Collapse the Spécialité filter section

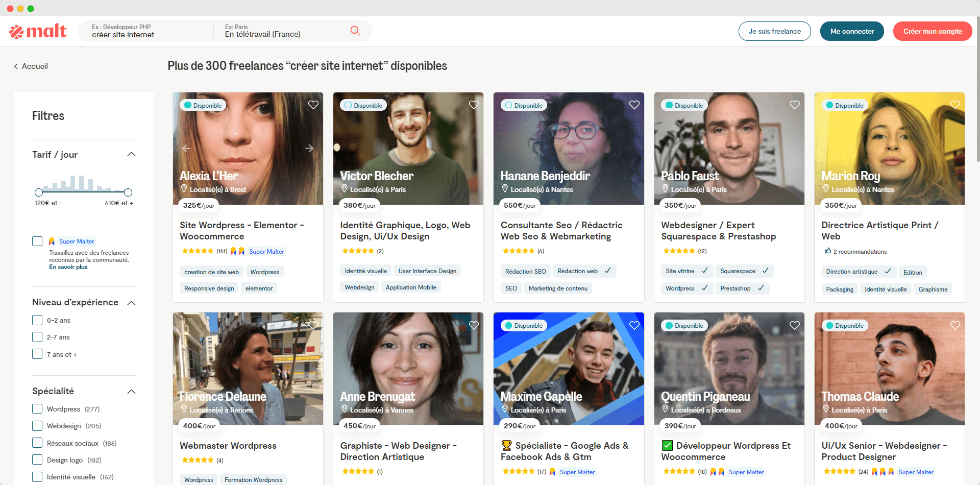point(131,392)
